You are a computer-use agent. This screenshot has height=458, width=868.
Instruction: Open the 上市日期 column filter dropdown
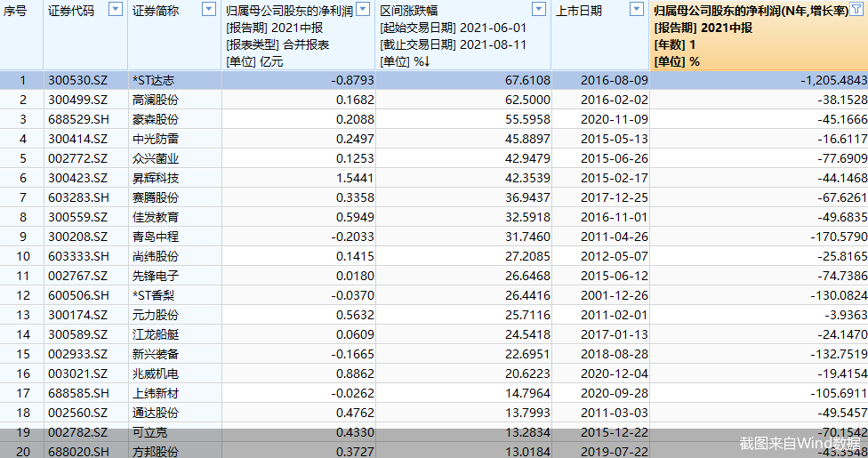tap(637, 9)
